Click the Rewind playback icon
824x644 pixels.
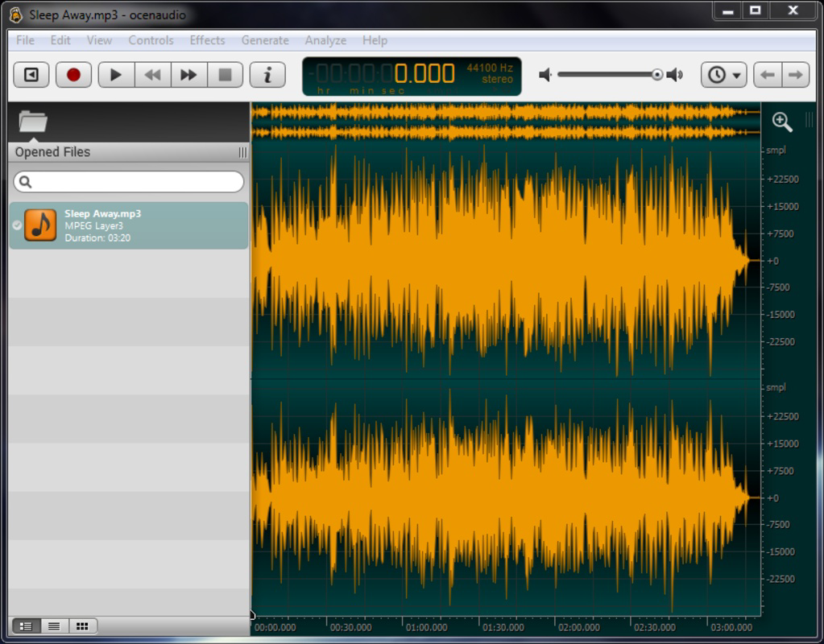[x=151, y=74]
